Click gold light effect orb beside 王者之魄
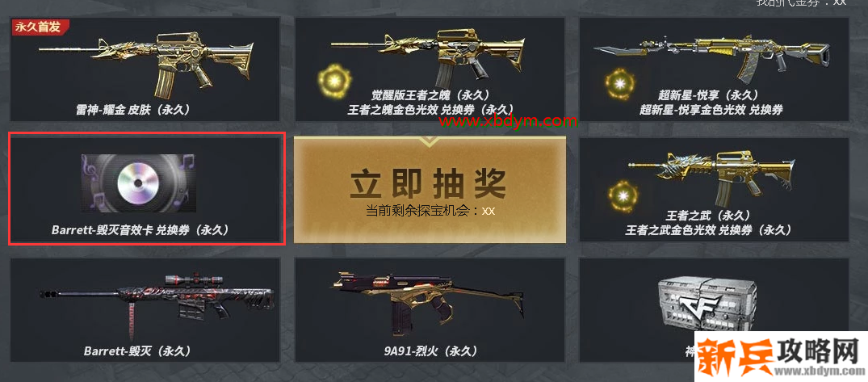The width and height of the screenshot is (868, 382). [x=334, y=81]
